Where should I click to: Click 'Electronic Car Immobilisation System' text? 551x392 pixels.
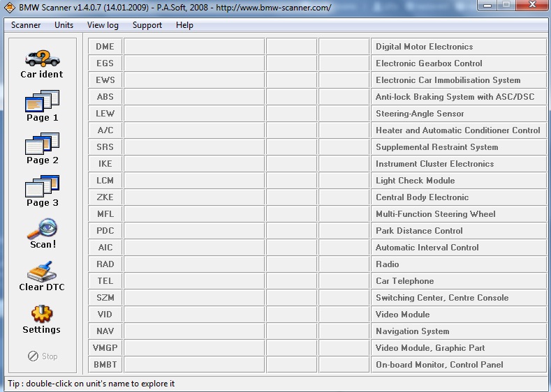coord(448,80)
